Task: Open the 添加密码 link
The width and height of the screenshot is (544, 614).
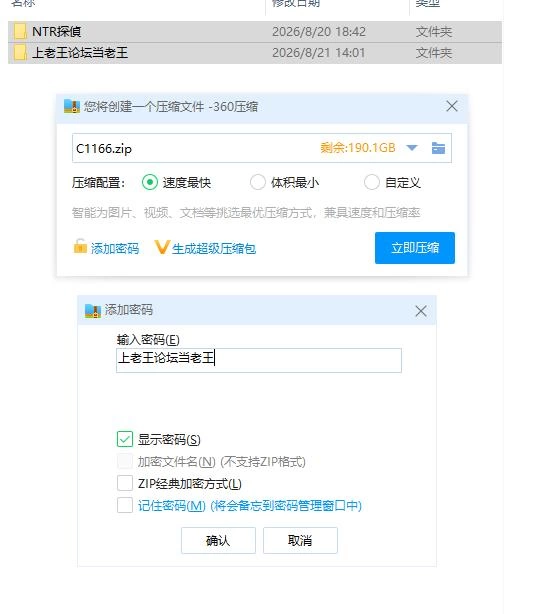Action: click(115, 248)
